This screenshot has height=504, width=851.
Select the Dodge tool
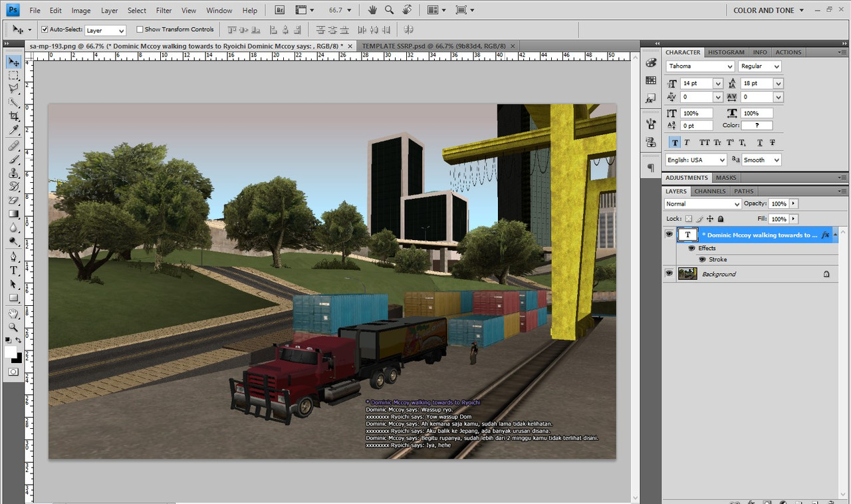(13, 241)
